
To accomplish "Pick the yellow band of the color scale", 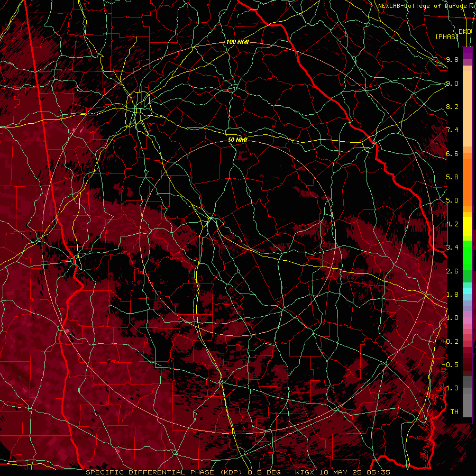I will pos(467,226).
